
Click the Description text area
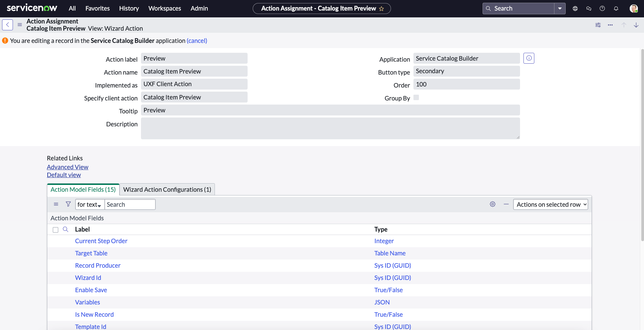tap(330, 128)
